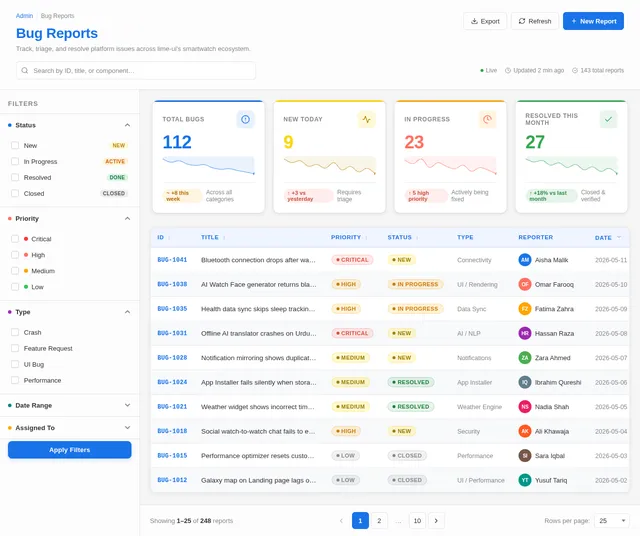Click the Critical badge on BUG-1031

[352, 333]
